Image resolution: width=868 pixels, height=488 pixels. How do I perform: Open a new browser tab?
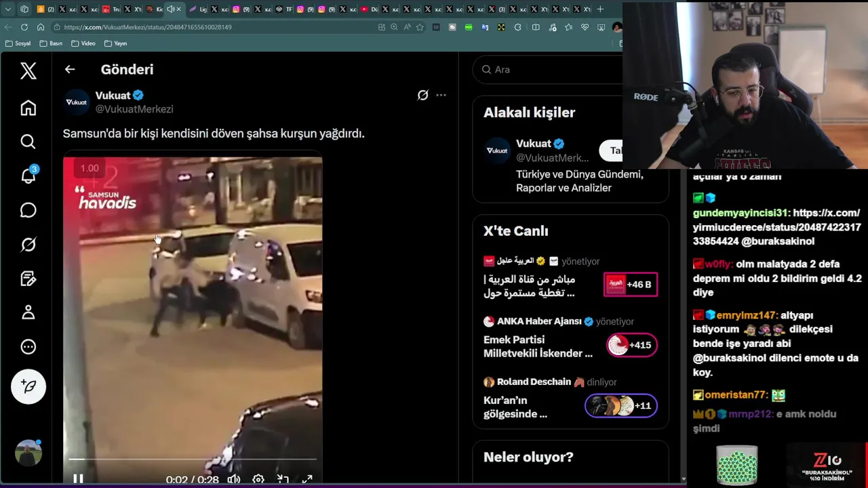600,9
